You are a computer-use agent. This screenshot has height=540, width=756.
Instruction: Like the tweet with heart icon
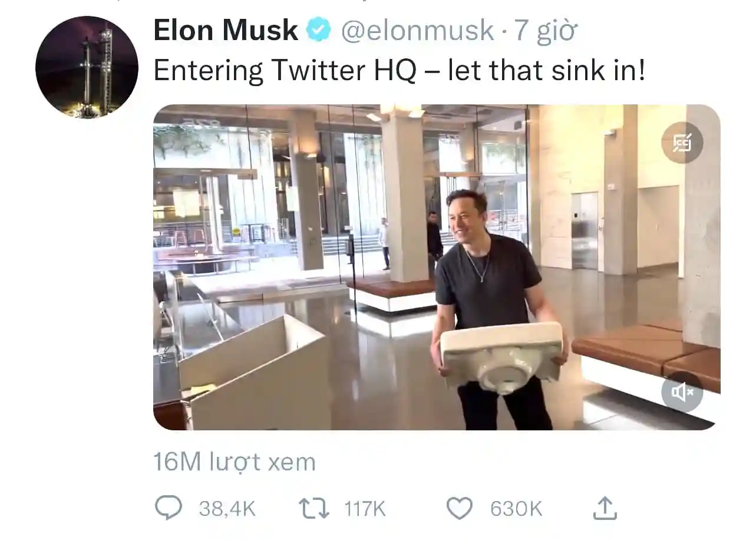click(459, 508)
